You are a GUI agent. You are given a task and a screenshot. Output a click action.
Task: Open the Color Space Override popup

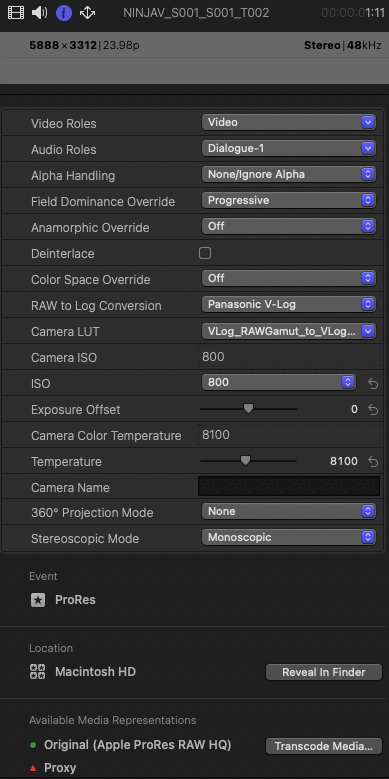pyautogui.click(x=289, y=278)
